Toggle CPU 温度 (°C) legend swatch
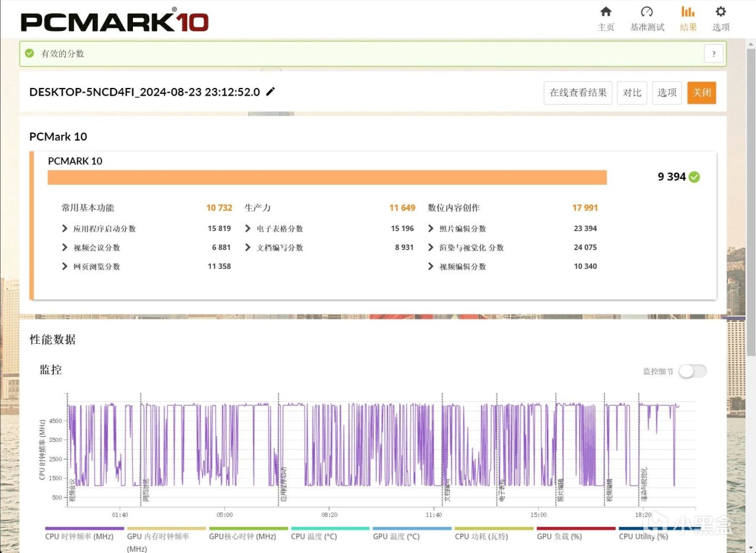Screen dimensions: 756x553 tap(330, 529)
